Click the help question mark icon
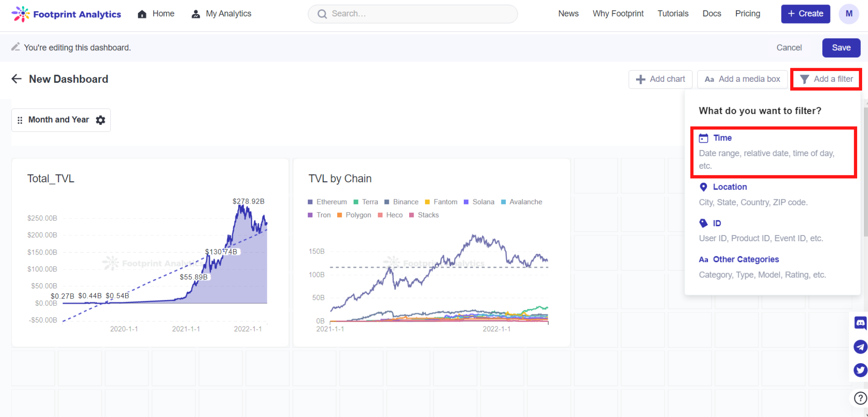The image size is (868, 417). point(860,398)
